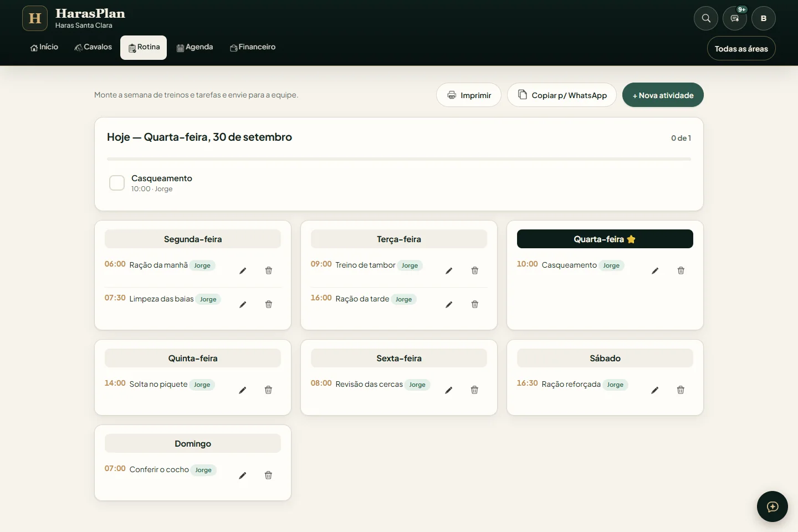Go to the Início tab

[44, 47]
